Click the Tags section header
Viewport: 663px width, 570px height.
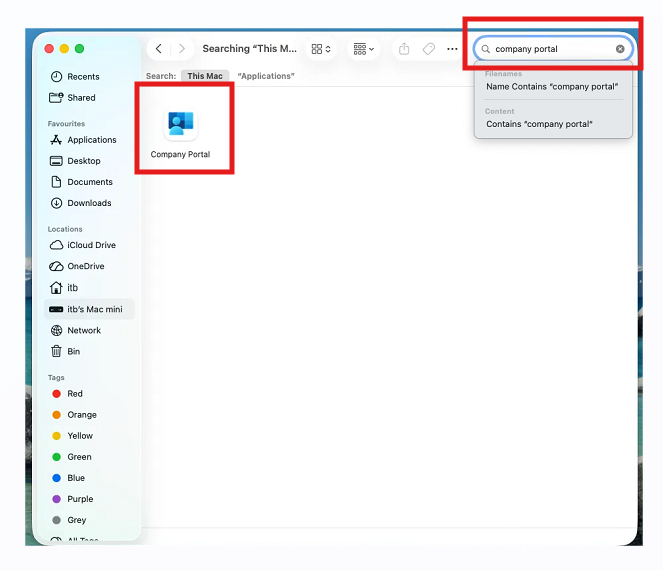click(x=56, y=378)
